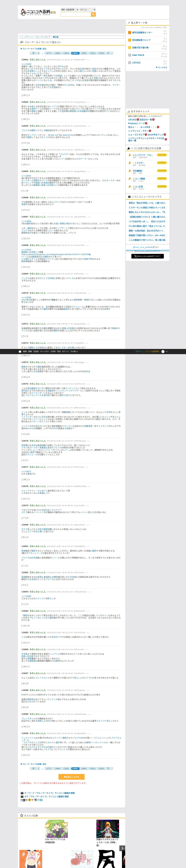Viewport: 186px width, 868px height.
Task: Select 静画 in the sticky nav bar
Action: tap(30, 351)
